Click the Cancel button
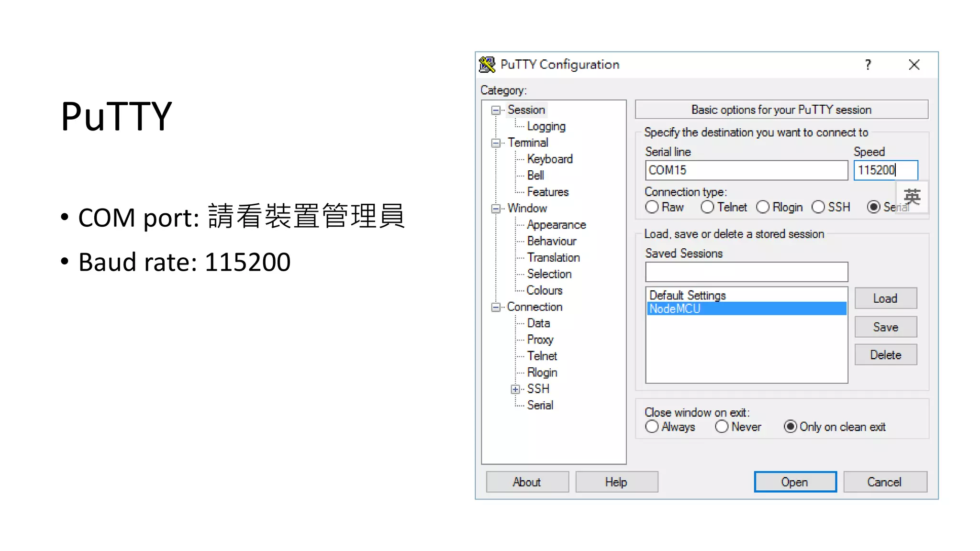The image size is (980, 551). click(x=885, y=482)
